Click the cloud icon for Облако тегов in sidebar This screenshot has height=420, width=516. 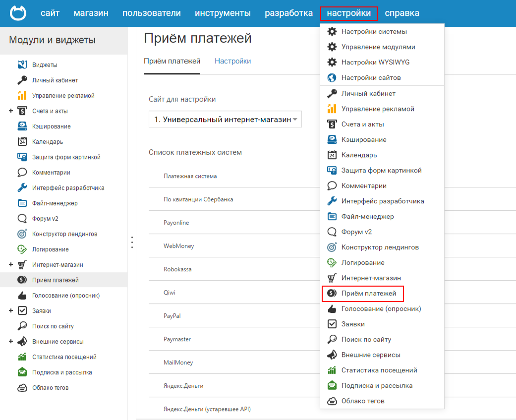pyautogui.click(x=22, y=388)
